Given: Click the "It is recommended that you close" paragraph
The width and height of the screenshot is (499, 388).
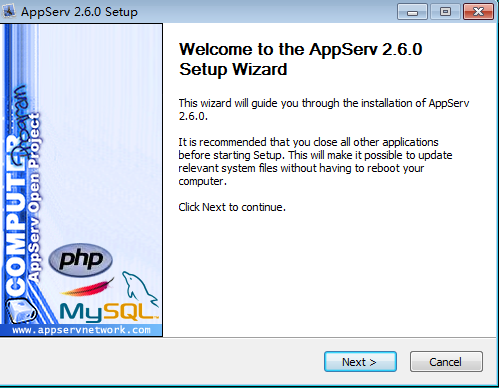Looking at the screenshot, I should pyautogui.click(x=315, y=162).
